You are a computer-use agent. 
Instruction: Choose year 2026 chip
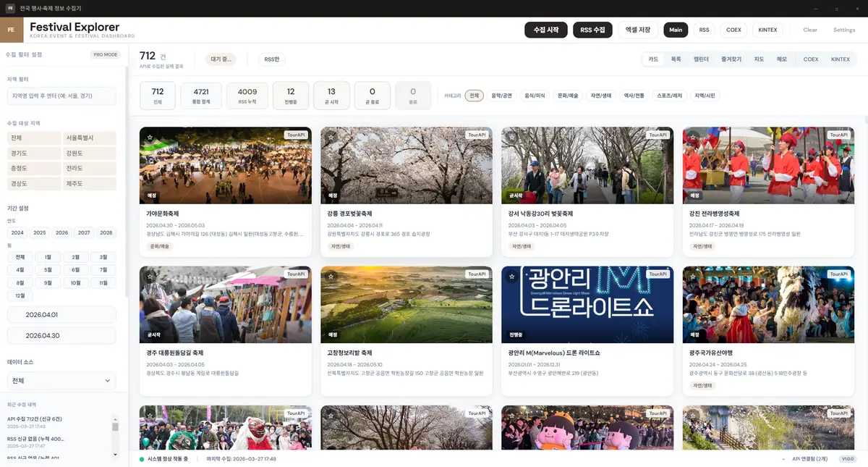pos(62,233)
